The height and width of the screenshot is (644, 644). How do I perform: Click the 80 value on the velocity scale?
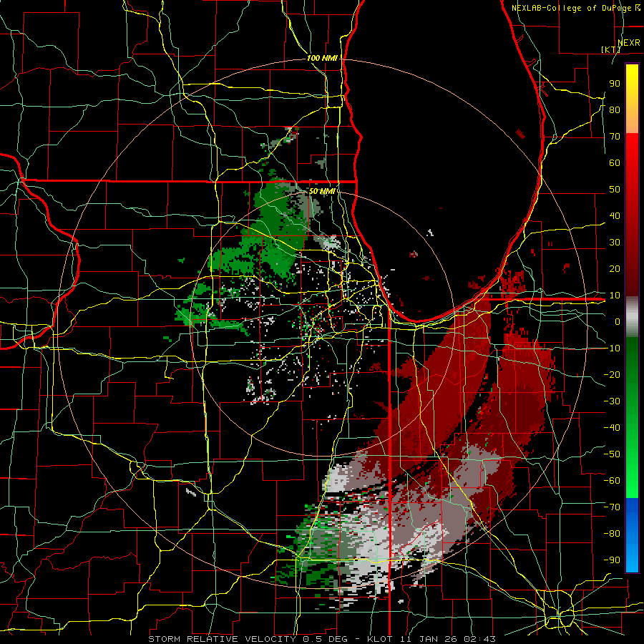[615, 109]
